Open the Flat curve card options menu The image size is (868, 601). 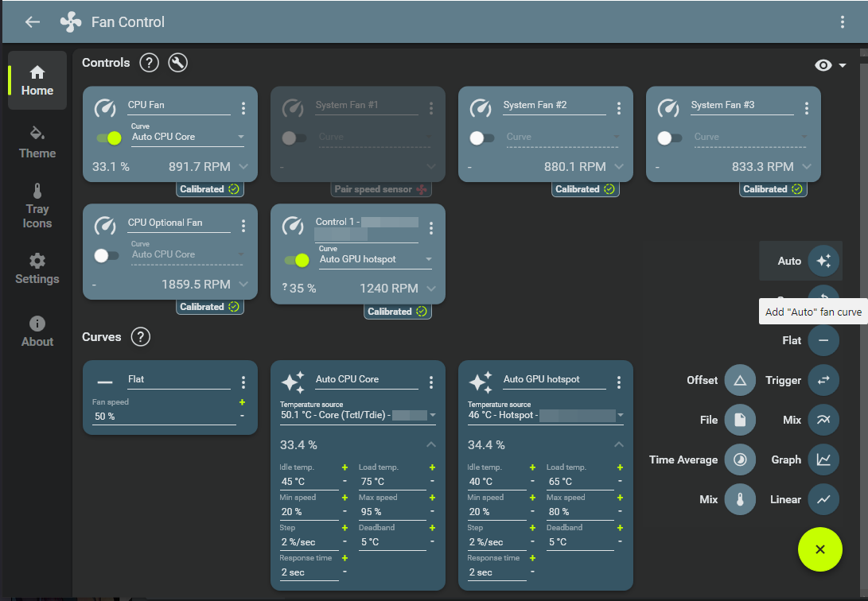click(243, 382)
